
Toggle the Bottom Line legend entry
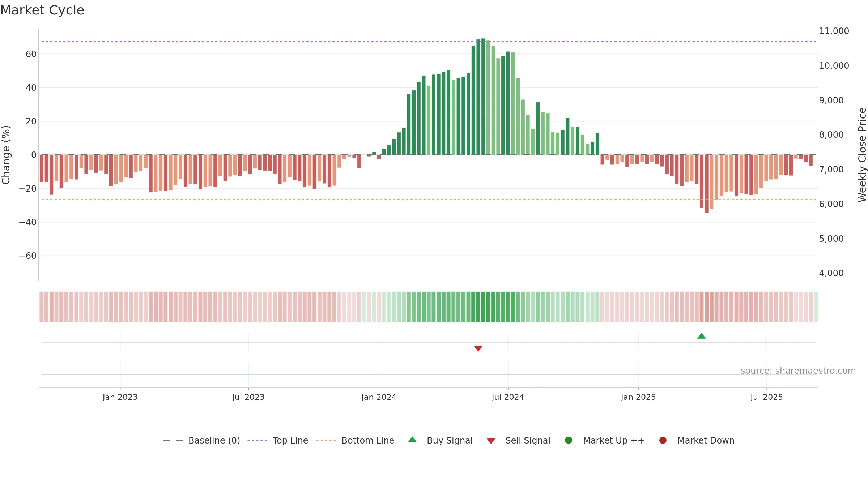(355, 440)
